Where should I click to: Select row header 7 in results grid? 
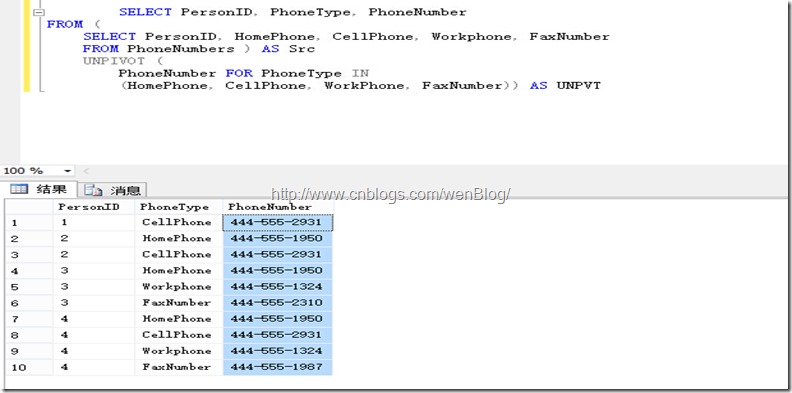pos(28,319)
